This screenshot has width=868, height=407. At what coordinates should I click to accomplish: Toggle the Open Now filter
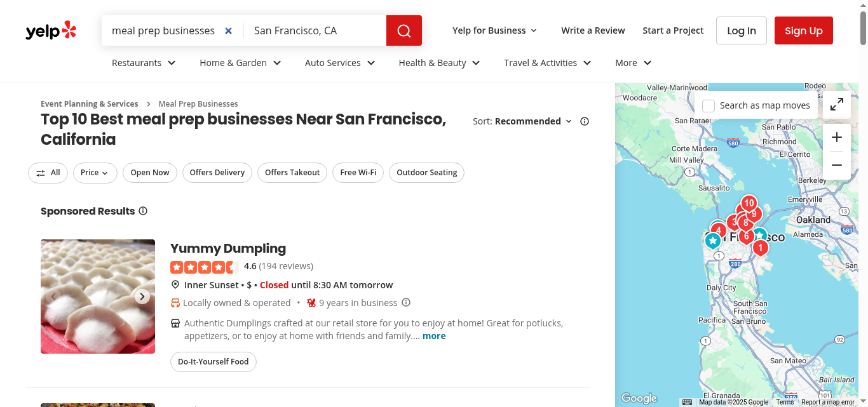[150, 173]
